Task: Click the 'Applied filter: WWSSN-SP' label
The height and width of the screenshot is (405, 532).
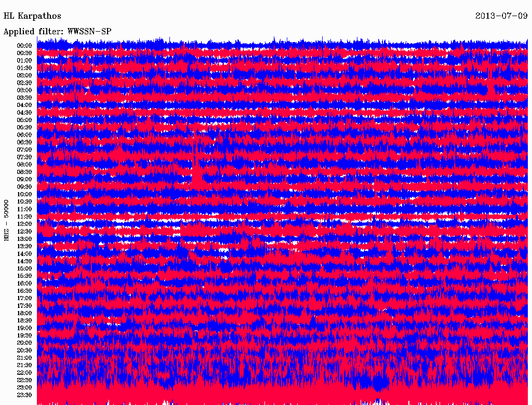Action: pyautogui.click(x=57, y=32)
